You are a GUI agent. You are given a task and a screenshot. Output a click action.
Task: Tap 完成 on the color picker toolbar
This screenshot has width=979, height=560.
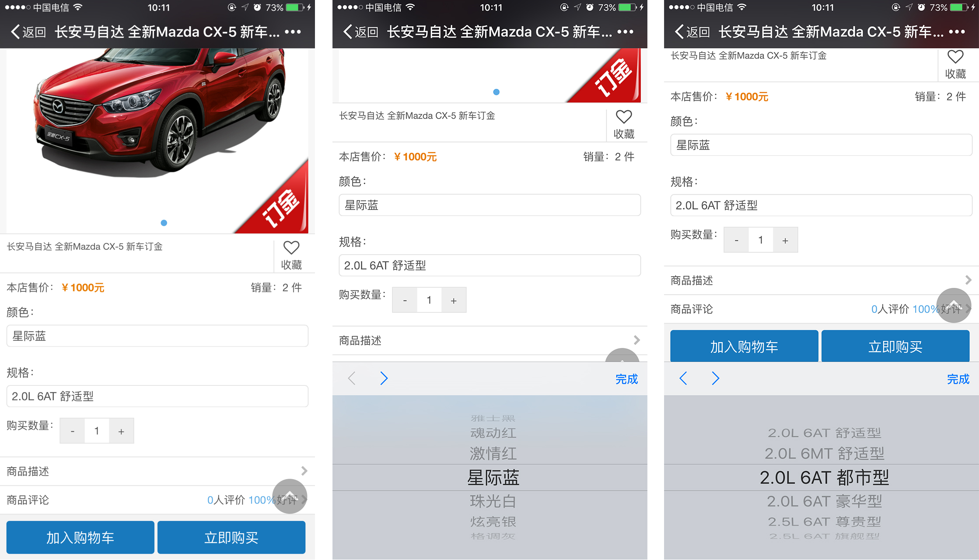pyautogui.click(x=626, y=379)
